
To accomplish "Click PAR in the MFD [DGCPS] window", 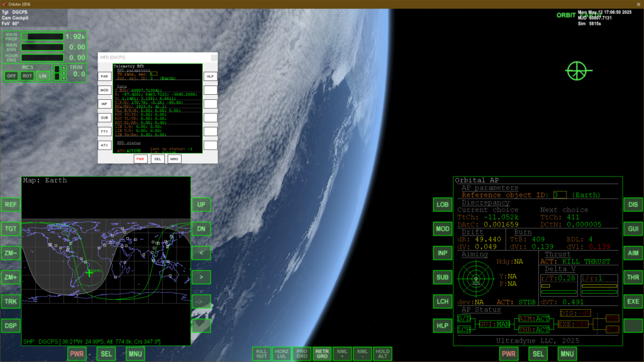I will coord(105,76).
